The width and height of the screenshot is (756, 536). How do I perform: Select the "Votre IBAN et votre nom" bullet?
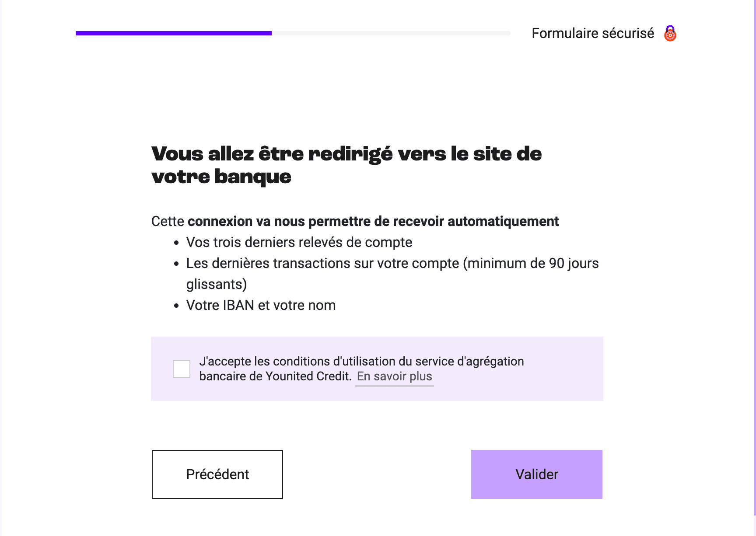tap(261, 306)
